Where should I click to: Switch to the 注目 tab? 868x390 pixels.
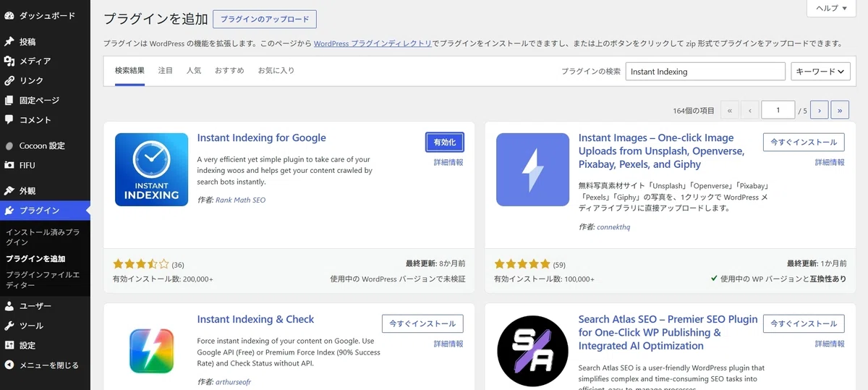166,71
